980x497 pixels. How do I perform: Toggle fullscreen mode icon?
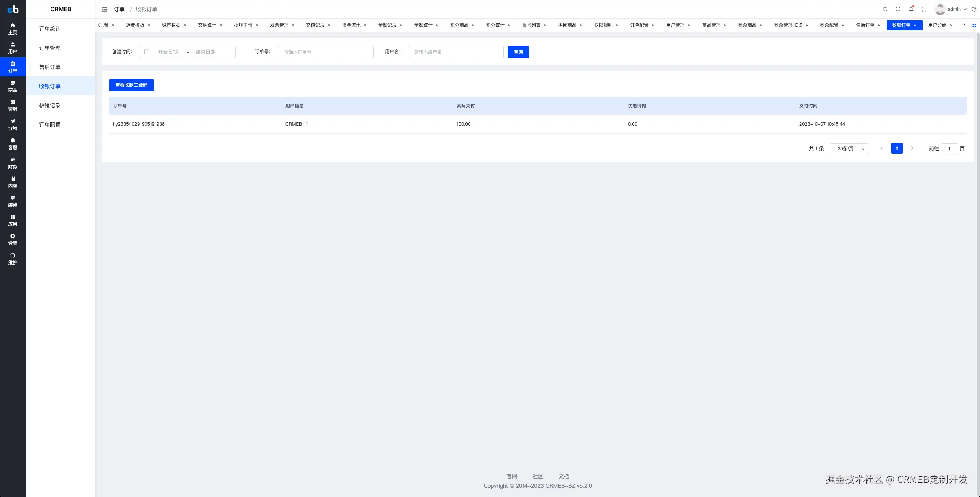pos(924,9)
